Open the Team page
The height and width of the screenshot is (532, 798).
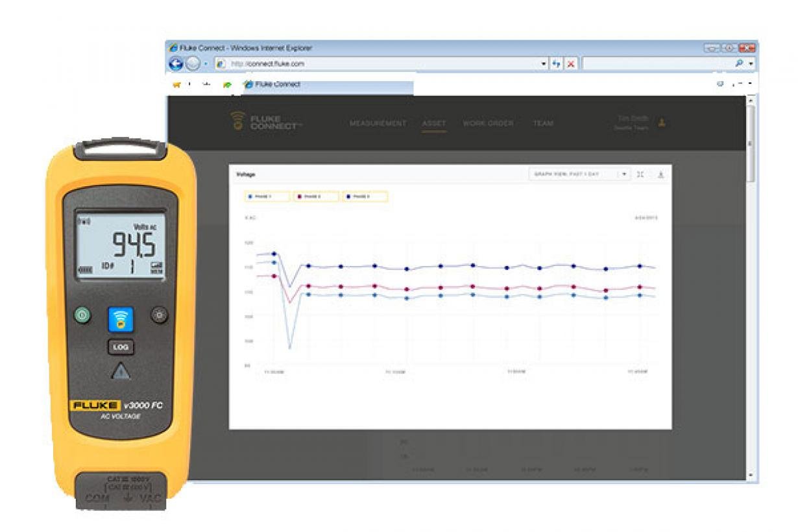[543, 123]
